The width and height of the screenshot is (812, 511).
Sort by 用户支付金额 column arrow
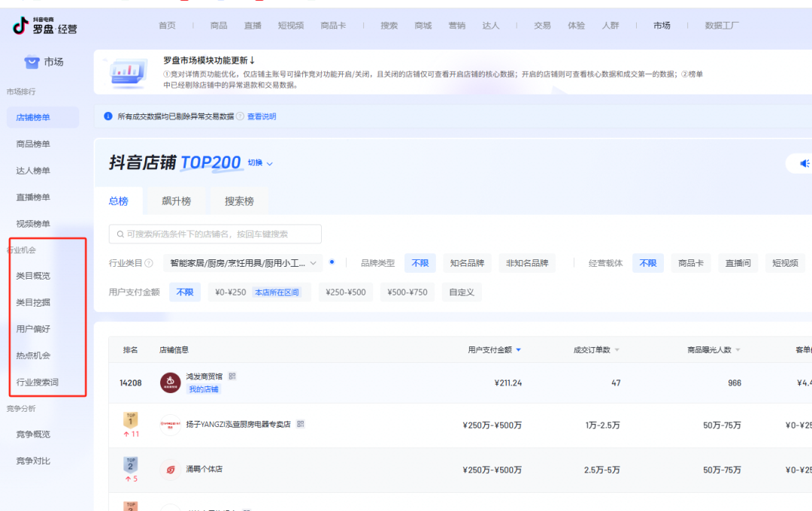518,350
